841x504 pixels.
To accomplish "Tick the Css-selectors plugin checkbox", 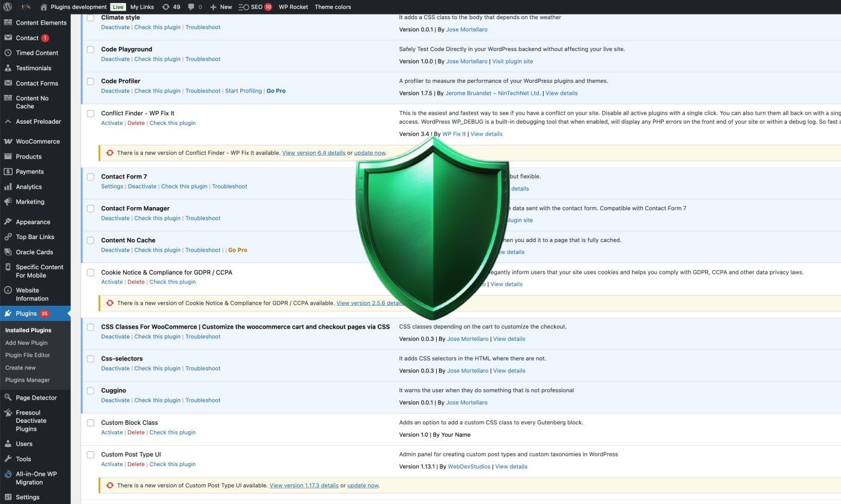I will [91, 359].
